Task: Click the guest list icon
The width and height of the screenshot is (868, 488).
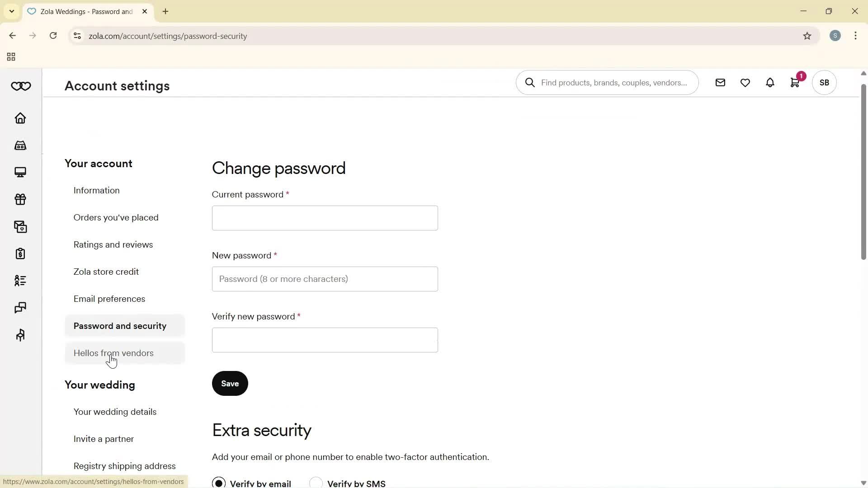Action: pos(20,281)
